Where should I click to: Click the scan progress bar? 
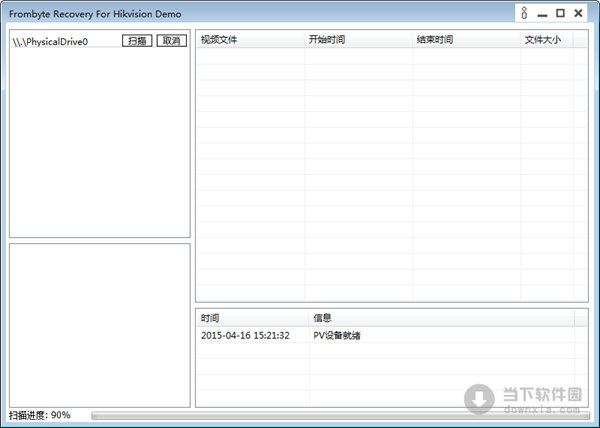pos(341,416)
